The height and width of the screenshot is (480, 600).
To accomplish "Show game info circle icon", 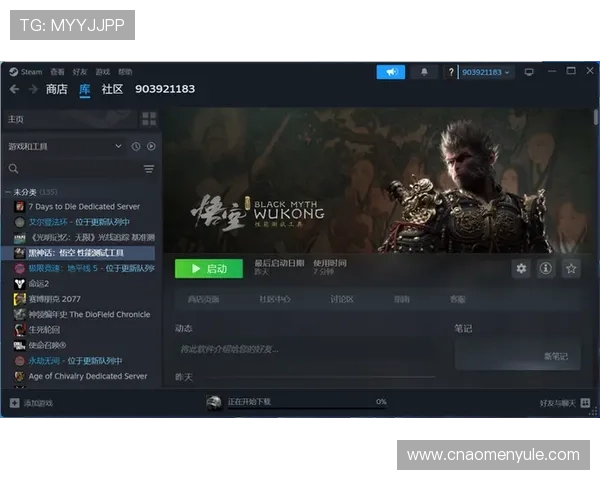I will [x=546, y=268].
